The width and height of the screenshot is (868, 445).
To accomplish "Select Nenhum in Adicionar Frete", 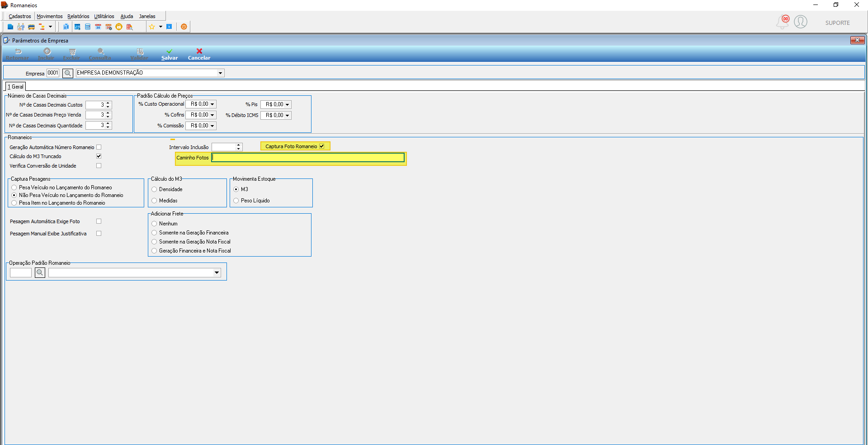I will pyautogui.click(x=155, y=224).
